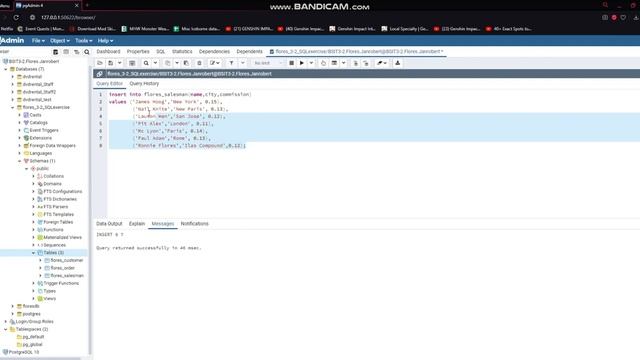Click the Explain Analyze icon in query toolbar

click(334, 63)
